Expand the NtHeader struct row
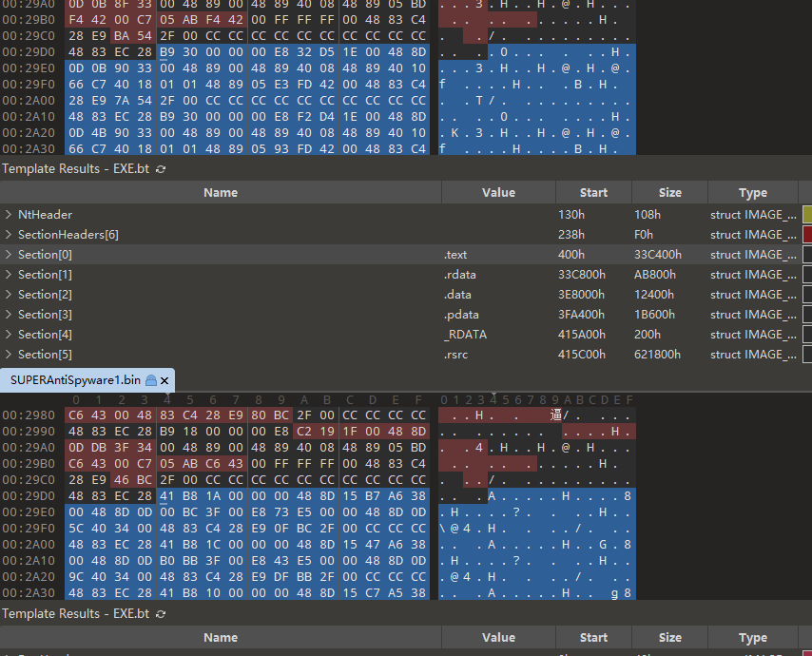The height and width of the screenshot is (656, 812). pos(9,214)
